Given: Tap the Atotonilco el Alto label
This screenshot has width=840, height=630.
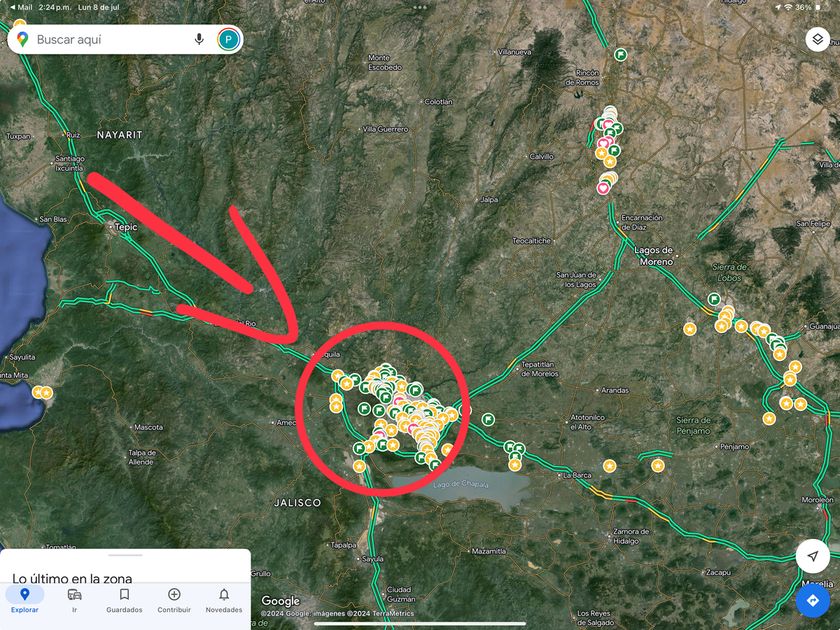Looking at the screenshot, I should [588, 422].
